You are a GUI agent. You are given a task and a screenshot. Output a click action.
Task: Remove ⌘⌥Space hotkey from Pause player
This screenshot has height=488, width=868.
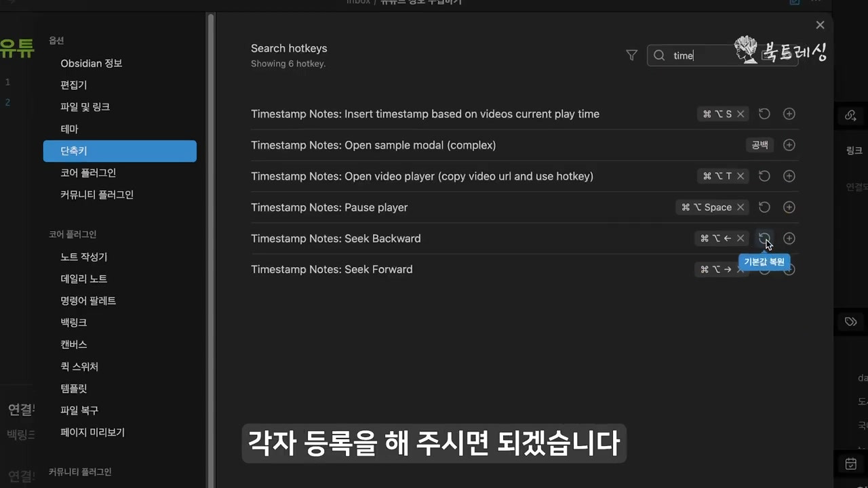[741, 207]
